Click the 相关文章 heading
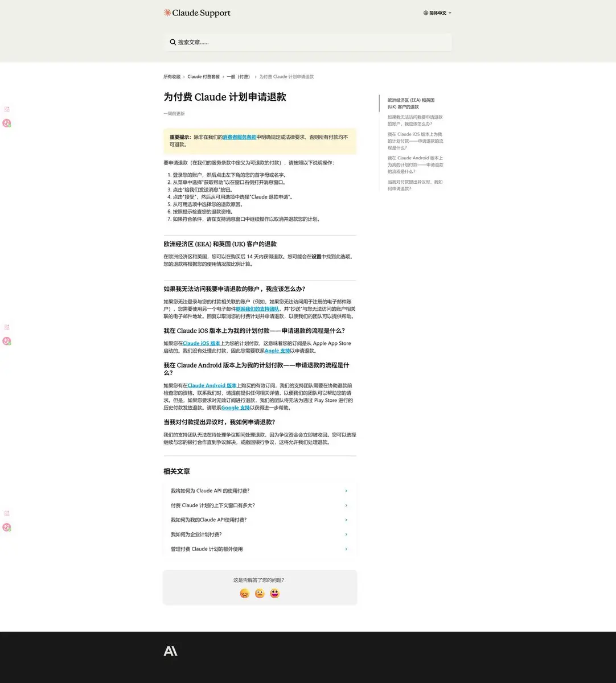 (176, 472)
